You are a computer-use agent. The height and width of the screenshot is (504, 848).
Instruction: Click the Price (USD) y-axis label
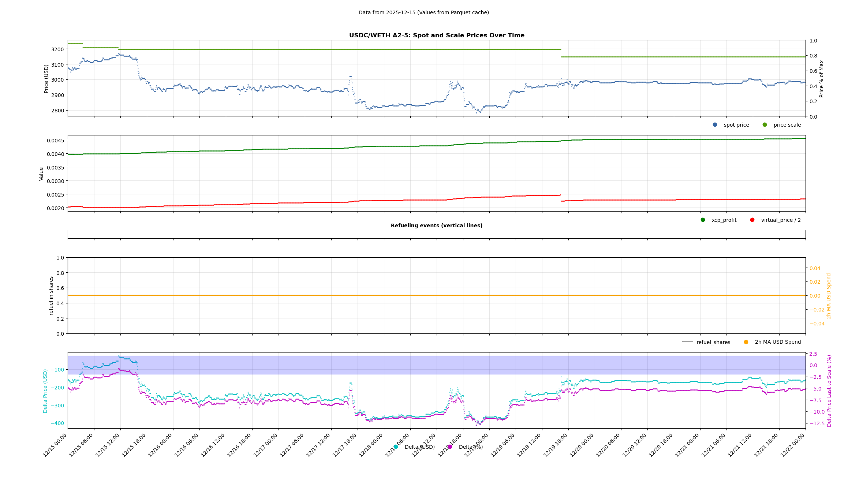[x=46, y=79]
